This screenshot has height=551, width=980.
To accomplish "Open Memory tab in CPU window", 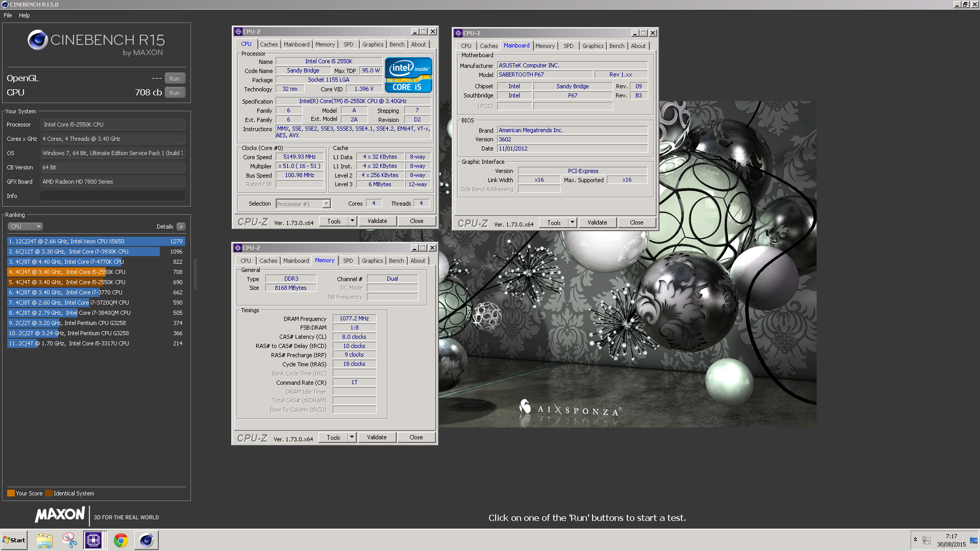I will pos(325,44).
